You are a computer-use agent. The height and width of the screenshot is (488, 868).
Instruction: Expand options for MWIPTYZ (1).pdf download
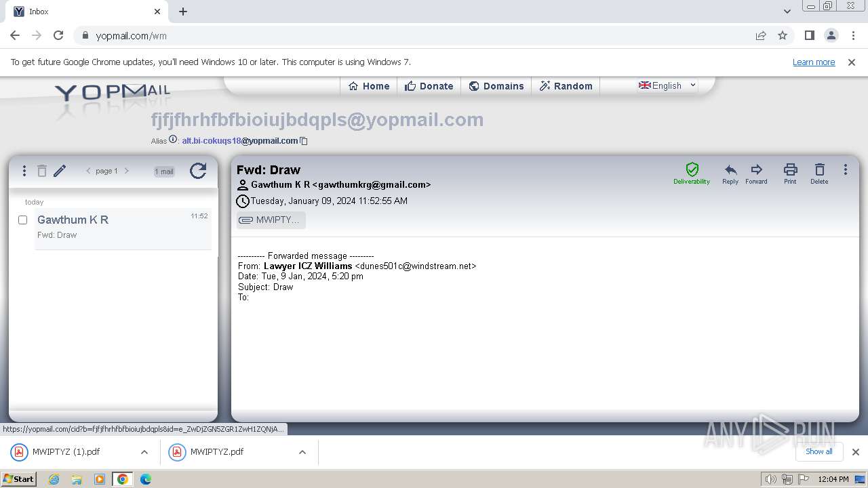coord(144,452)
